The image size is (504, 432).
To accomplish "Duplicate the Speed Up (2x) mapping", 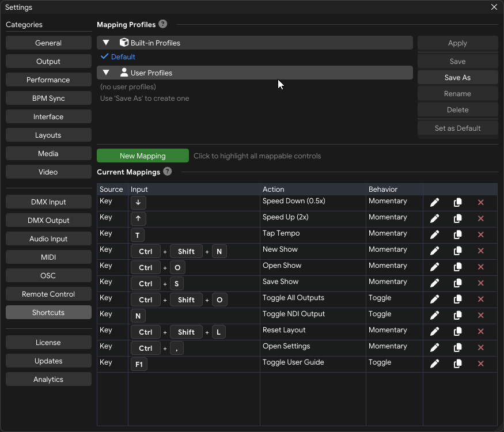I will point(458,218).
